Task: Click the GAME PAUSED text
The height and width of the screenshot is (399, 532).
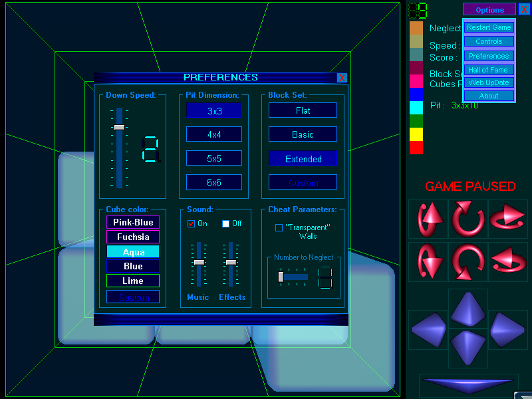Action: point(470,186)
